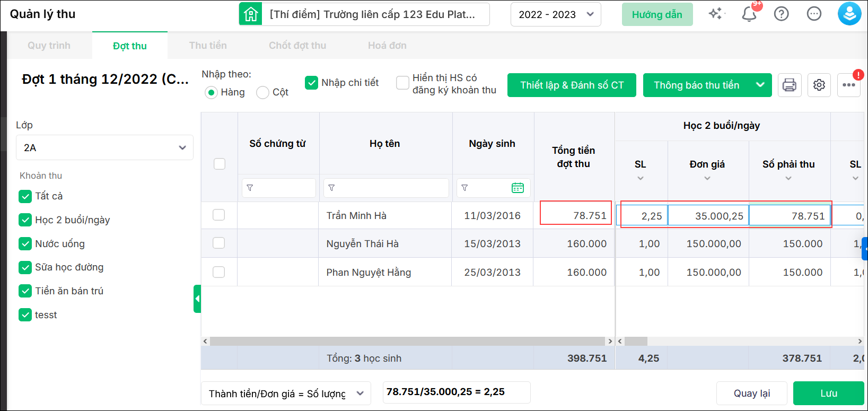Image resolution: width=868 pixels, height=411 pixels.
Task: Open the help question mark icon
Action: pos(782,14)
